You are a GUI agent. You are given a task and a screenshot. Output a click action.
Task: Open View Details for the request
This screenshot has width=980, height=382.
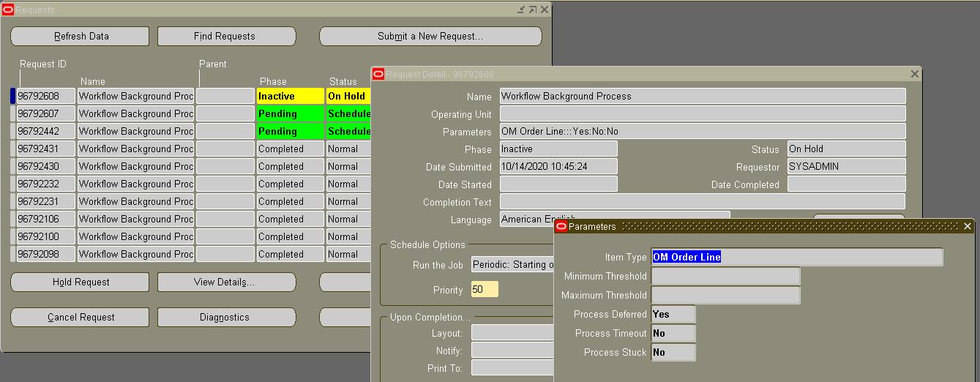coord(227,282)
